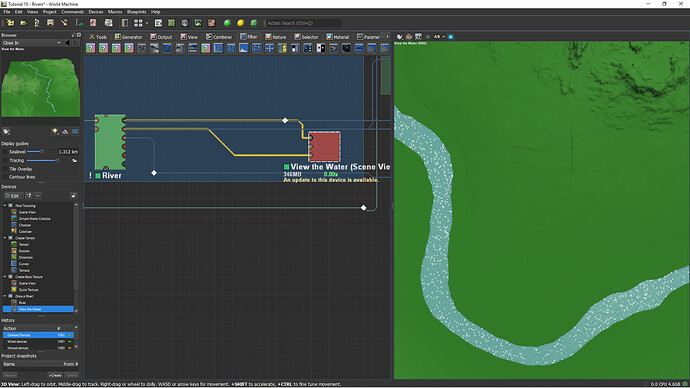This screenshot has height=388, width=690.
Task: Toggle the Tracing checkbox
Action: pyautogui.click(x=5, y=161)
